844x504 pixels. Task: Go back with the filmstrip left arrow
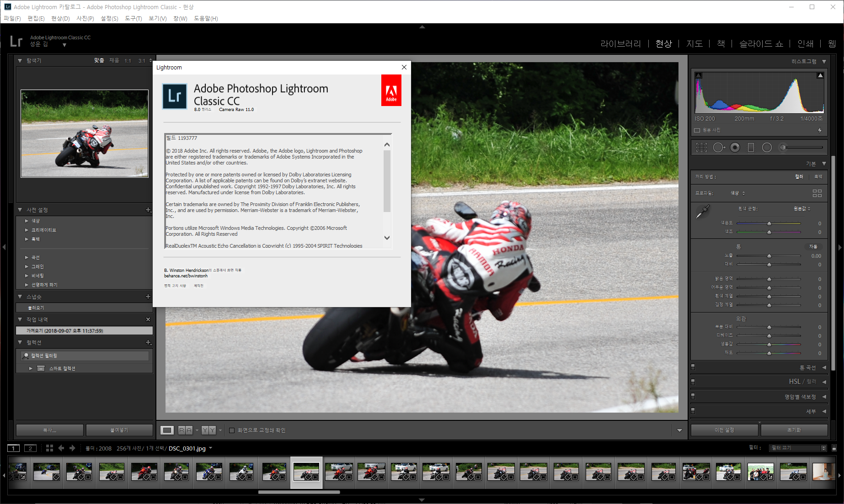tap(61, 448)
